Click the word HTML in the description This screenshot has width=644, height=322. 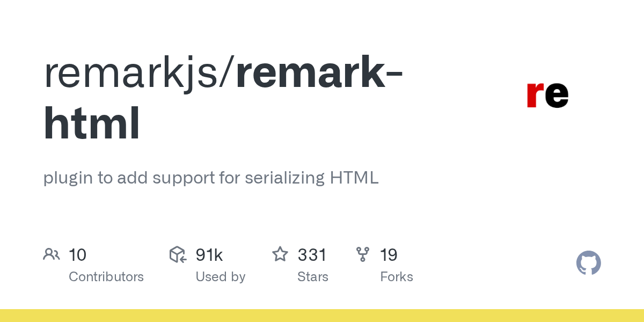tap(354, 178)
